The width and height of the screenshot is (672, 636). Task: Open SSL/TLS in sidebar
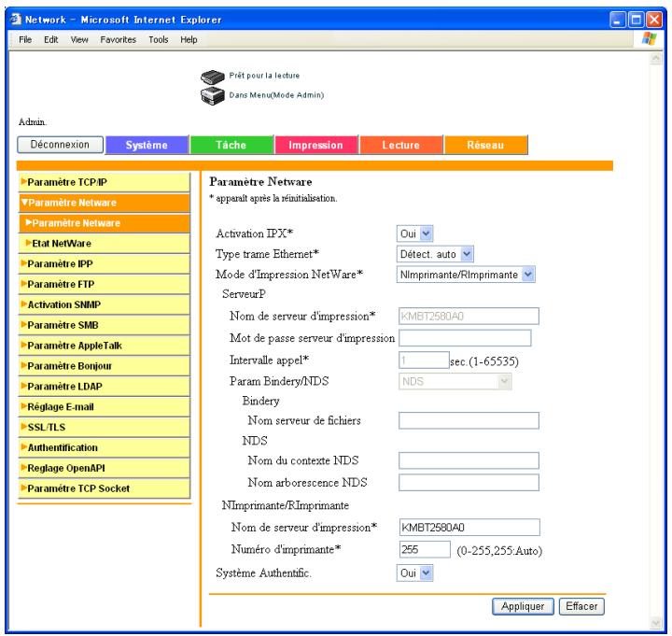[105, 427]
